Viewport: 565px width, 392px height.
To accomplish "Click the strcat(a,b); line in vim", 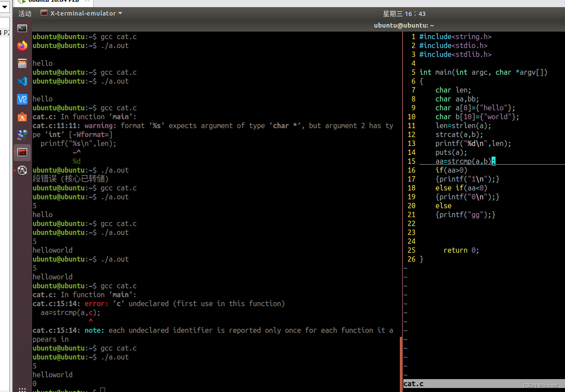I will [459, 134].
